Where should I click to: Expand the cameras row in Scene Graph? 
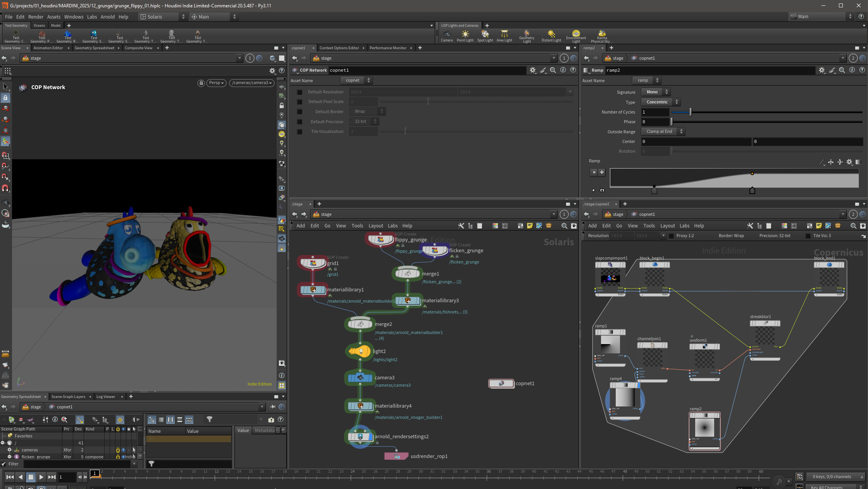tap(10, 450)
